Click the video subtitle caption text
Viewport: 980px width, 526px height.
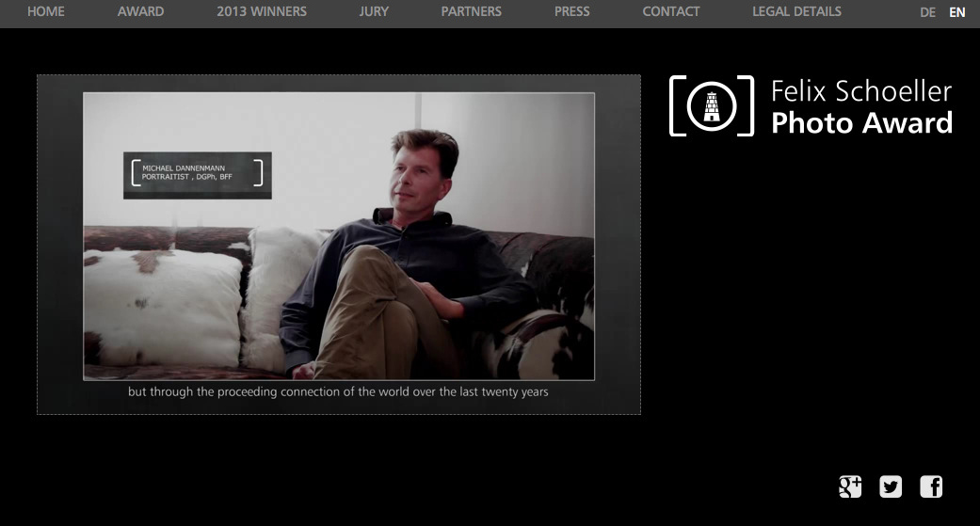(338, 391)
